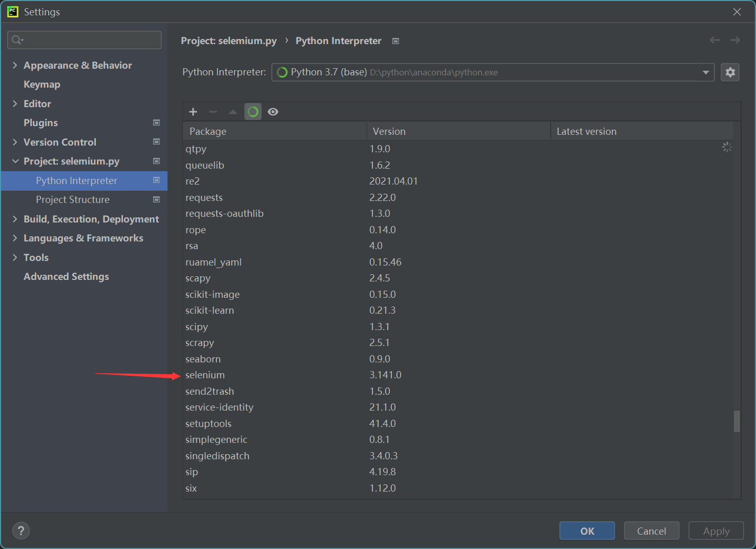Select the six package row

coord(458,488)
